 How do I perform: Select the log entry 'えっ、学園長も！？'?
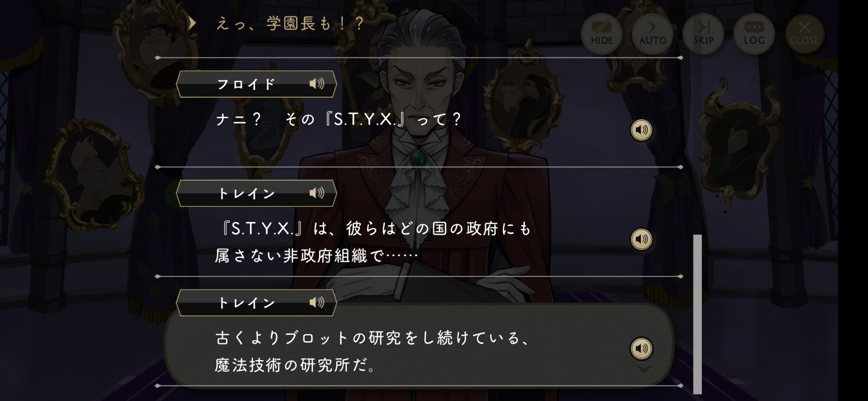(x=289, y=23)
